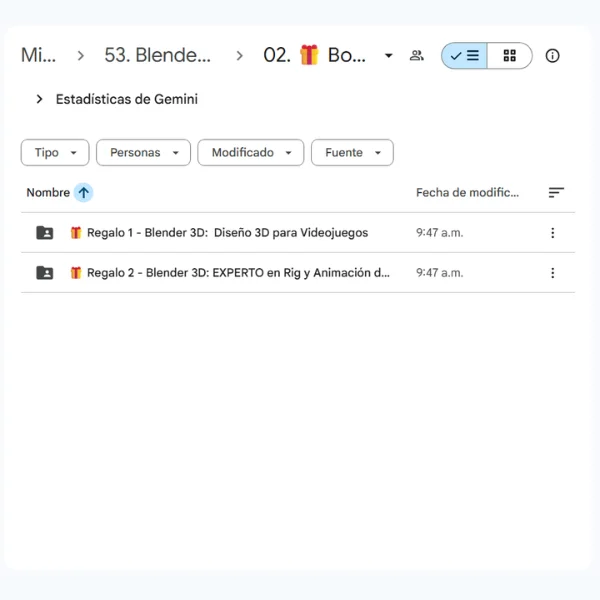Image resolution: width=600 pixels, height=600 pixels.
Task: Open the Personas filter dropdown
Action: (x=143, y=152)
